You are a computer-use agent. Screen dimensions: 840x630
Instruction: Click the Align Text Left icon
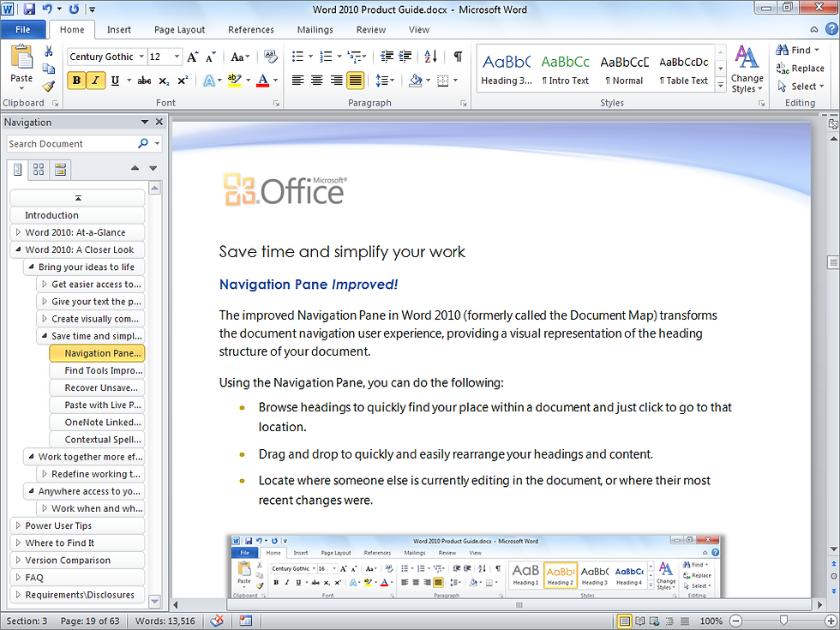(298, 81)
